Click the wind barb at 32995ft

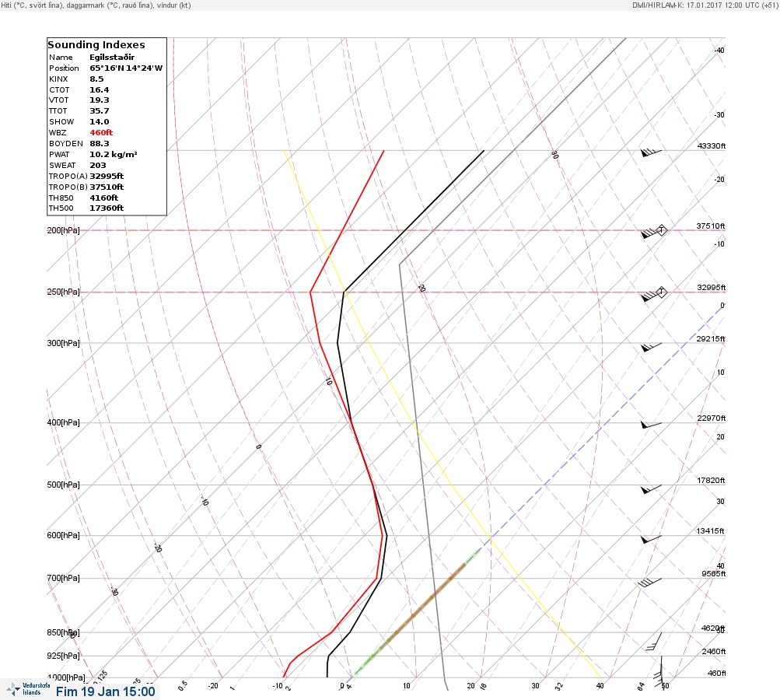[x=654, y=294]
